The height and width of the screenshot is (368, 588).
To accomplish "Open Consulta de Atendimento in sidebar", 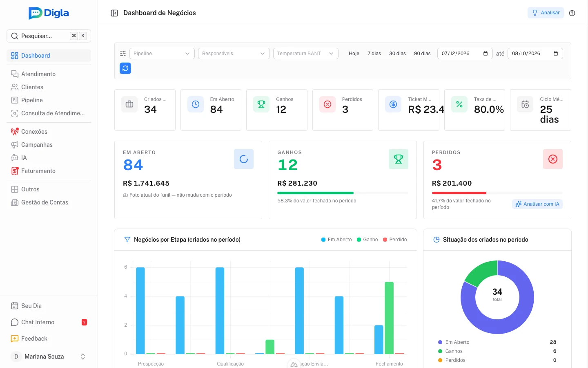I will (49, 113).
